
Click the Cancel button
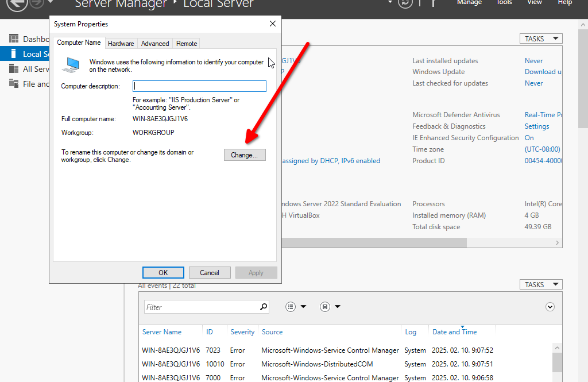(x=210, y=273)
